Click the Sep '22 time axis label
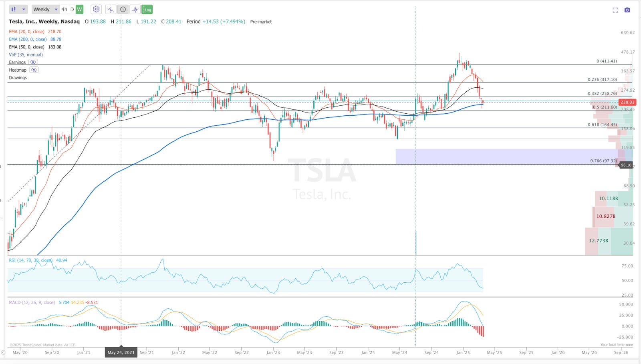 (x=242, y=352)
